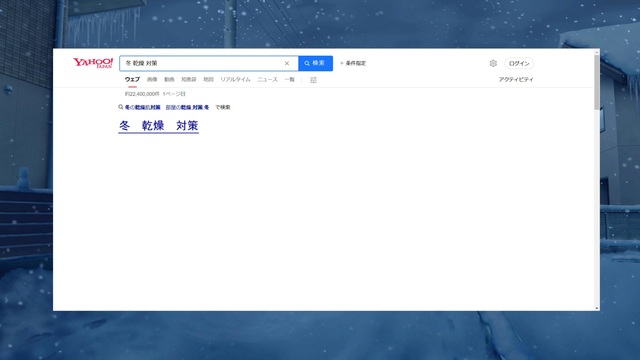Viewport: 640px width, 360px height.
Task: Open the 条件指定 search conditions option
Action: 353,63
